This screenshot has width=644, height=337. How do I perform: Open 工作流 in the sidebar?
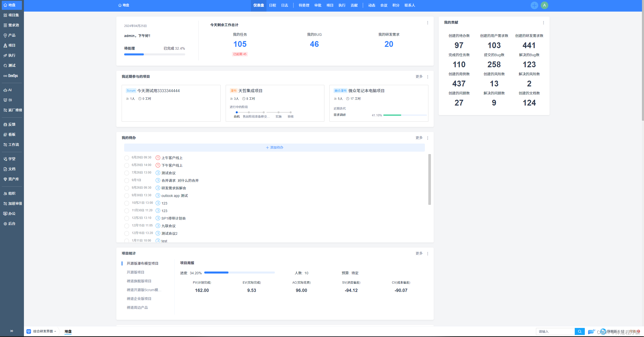click(x=12, y=145)
